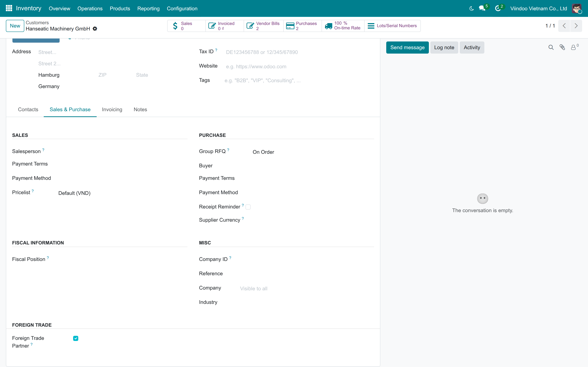Open the activities clock icon
This screenshot has width=588, height=367.
click(x=498, y=8)
